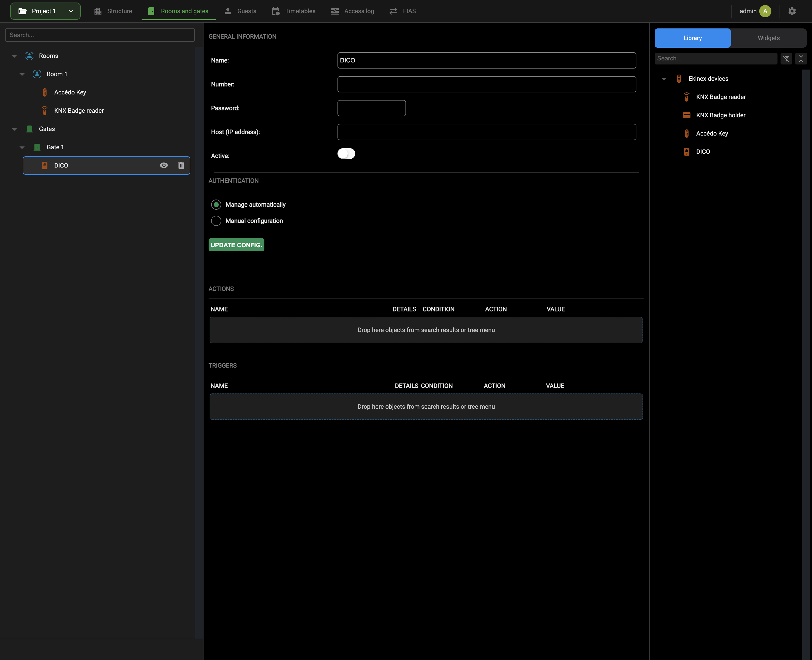This screenshot has width=812, height=660.
Task: Click KNX Badge reader icon in library
Action: tap(687, 97)
